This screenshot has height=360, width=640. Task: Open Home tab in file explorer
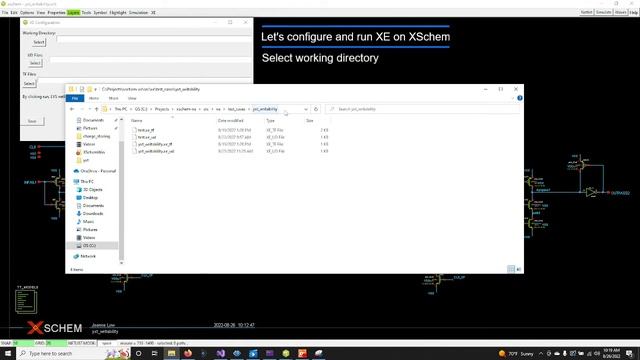[x=94, y=98]
